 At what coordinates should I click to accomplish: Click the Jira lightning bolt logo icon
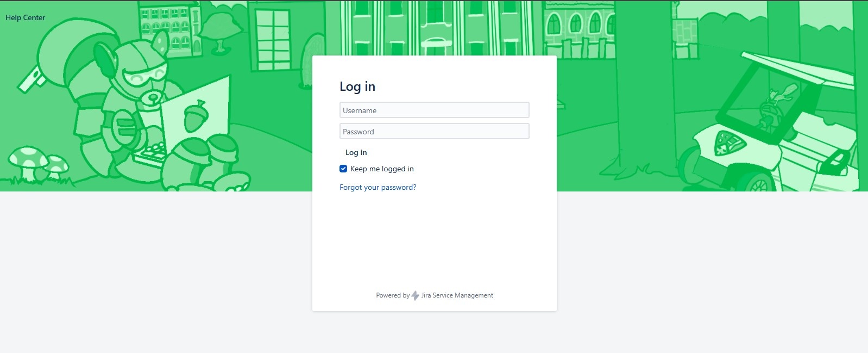[415, 295]
